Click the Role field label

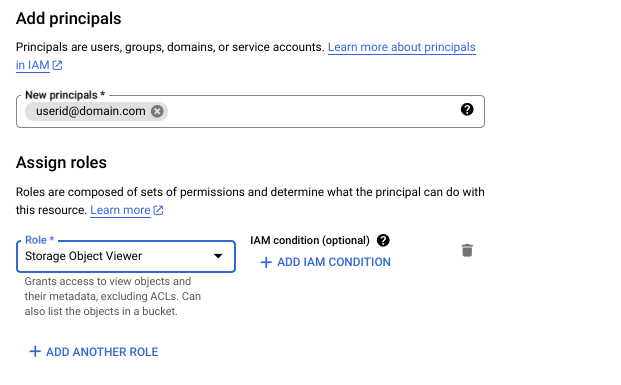[40, 240]
